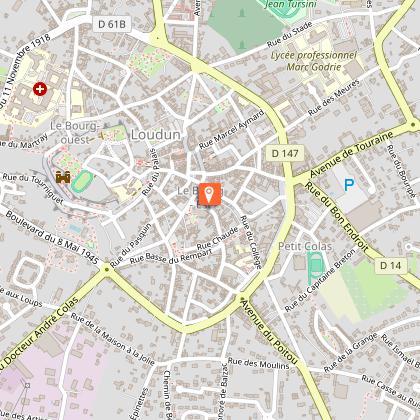Click the D 147 road shield
The image size is (420, 420).
(x=285, y=153)
